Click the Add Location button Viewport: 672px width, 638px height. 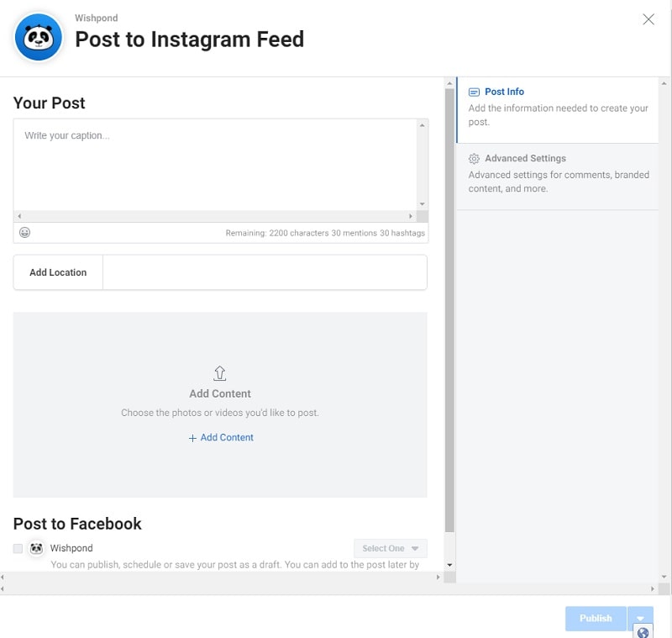(x=56, y=272)
